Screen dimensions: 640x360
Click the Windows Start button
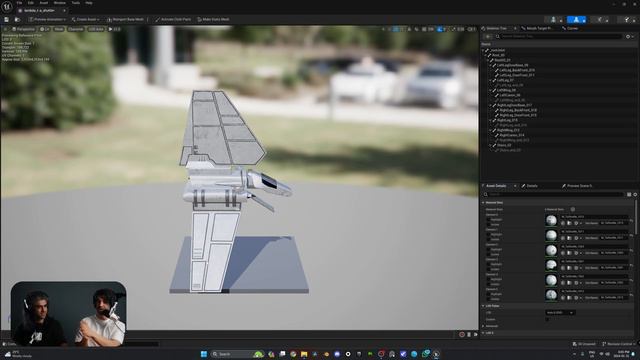click(x=204, y=354)
